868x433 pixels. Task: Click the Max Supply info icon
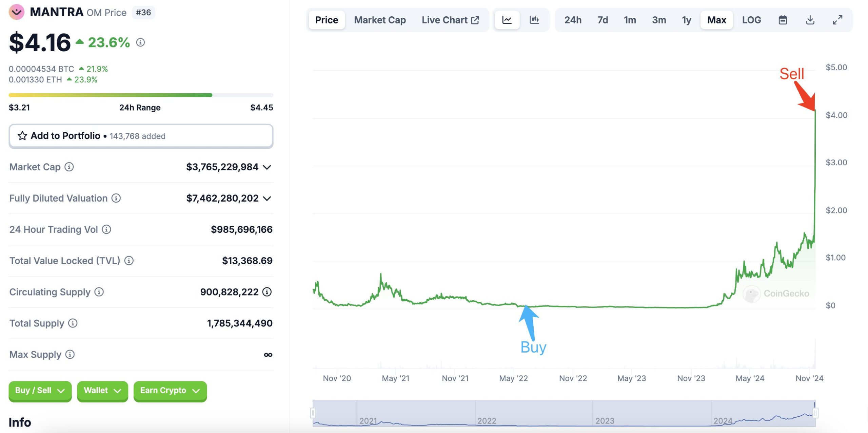(x=70, y=355)
